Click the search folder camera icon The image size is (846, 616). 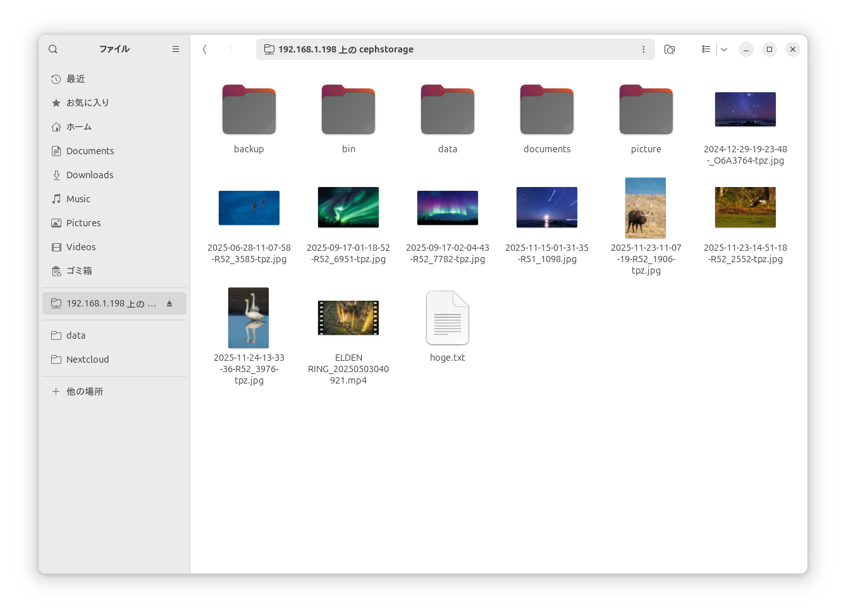tap(670, 49)
